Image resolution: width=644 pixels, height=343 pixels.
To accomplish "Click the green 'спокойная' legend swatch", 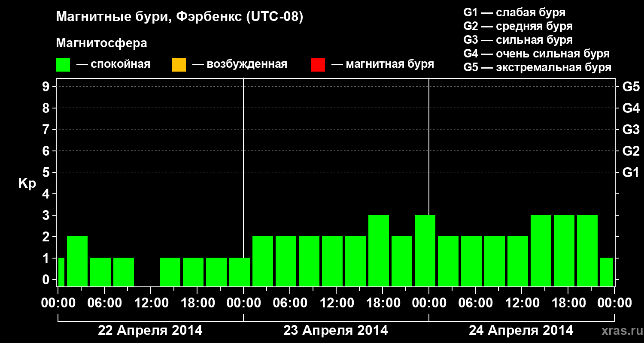I will pos(63,65).
